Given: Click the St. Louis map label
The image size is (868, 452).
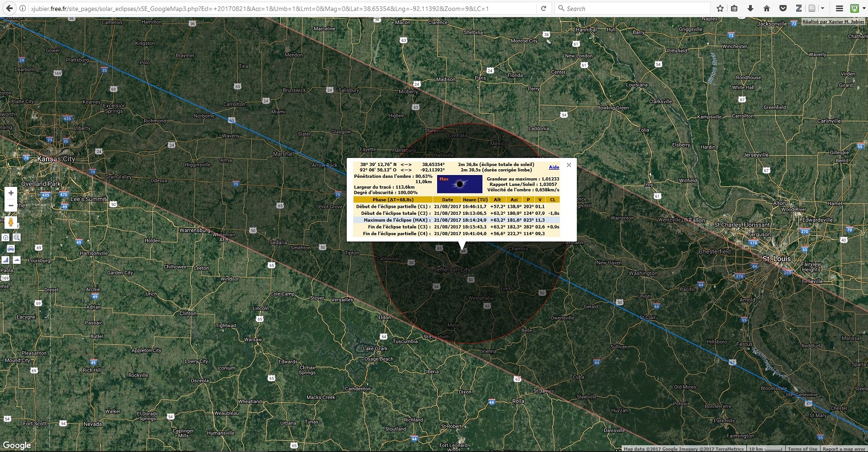Looking at the screenshot, I should point(776,259).
